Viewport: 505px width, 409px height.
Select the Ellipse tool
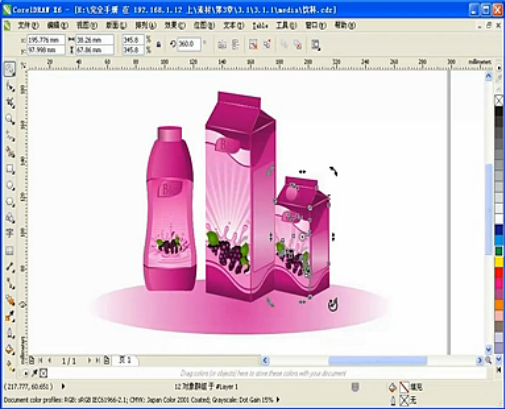(10, 186)
